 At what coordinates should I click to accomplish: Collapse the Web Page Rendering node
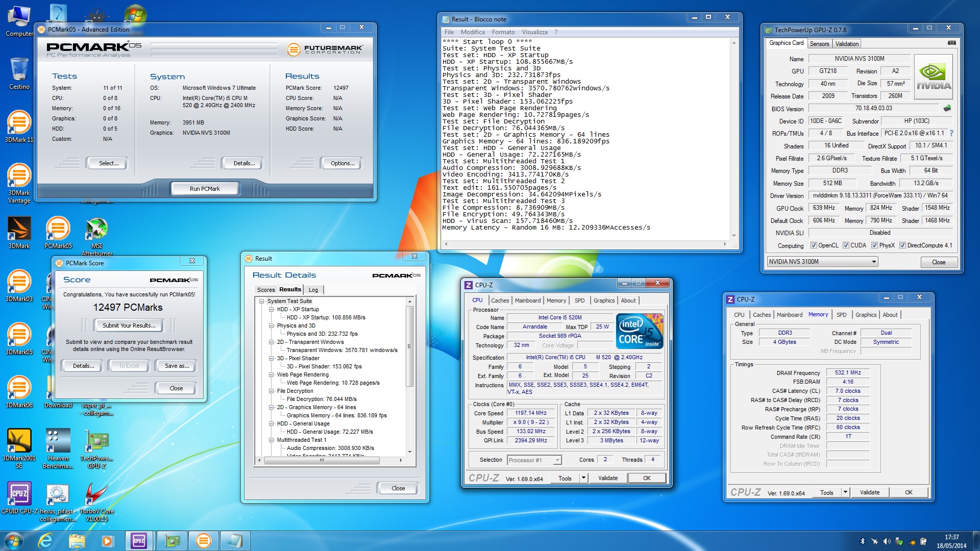tap(272, 374)
